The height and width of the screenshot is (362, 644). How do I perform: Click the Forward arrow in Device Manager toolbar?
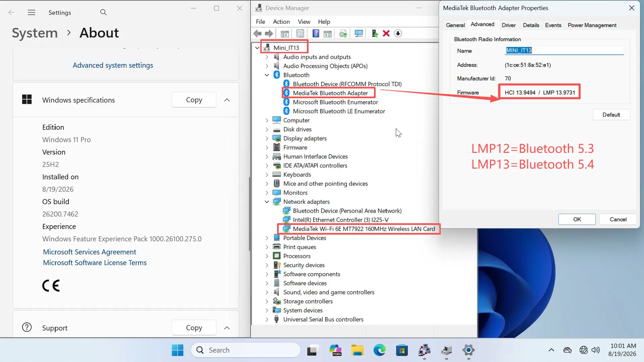click(269, 34)
